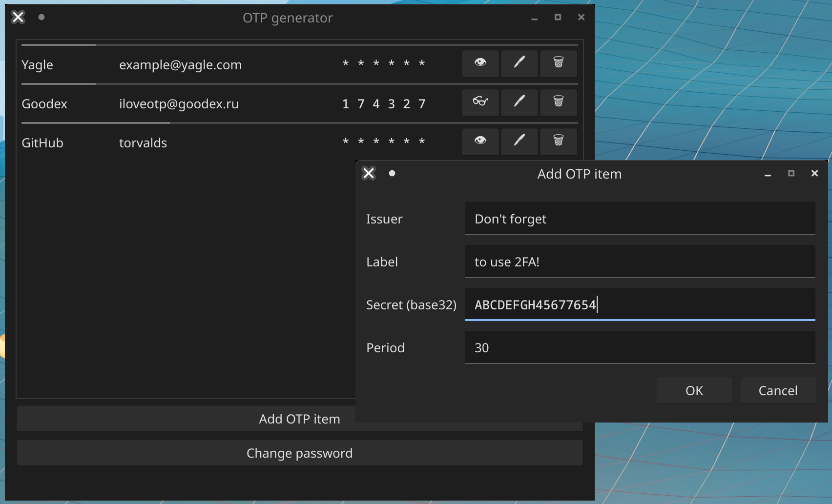Cancel the Add OTP item dialog
This screenshot has width=832, height=504.
[778, 390]
